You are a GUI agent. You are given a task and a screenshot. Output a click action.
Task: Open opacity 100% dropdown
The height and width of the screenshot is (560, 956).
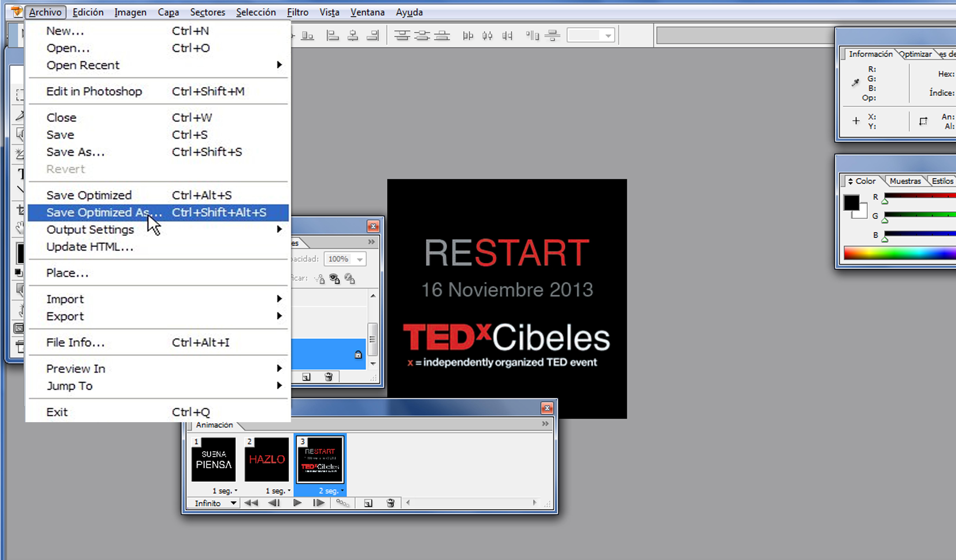point(360,259)
